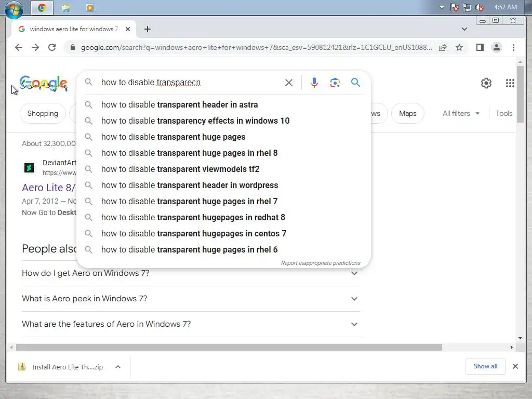Launch the media player from the taskbar
Viewport: 532px width, 399px height.
(x=90, y=8)
